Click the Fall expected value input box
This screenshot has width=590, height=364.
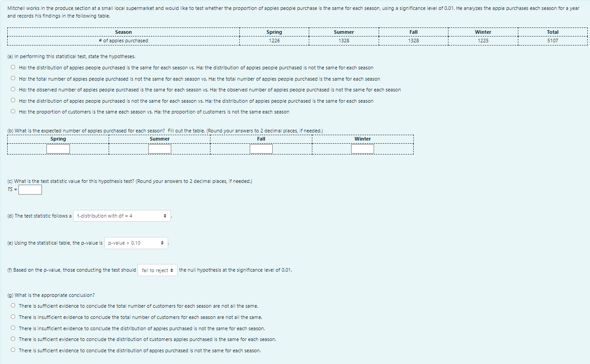tap(261, 149)
